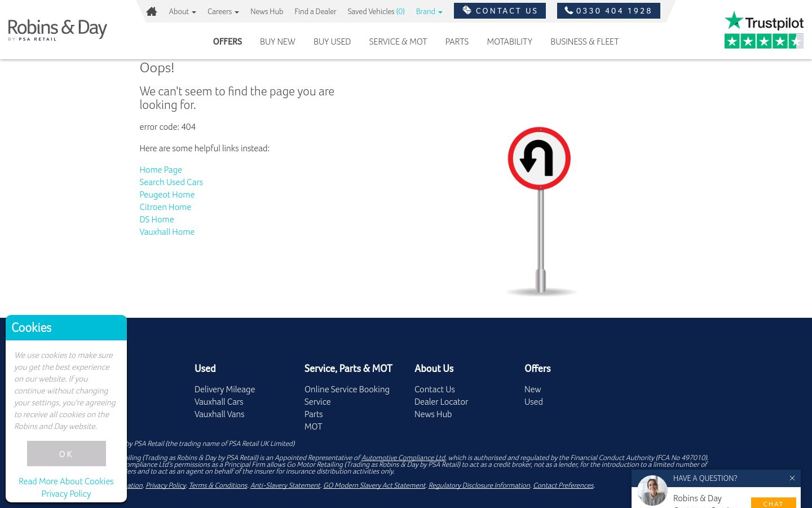Viewport: 812px width, 508px height.
Task: Open the Offers menu
Action: tap(227, 42)
